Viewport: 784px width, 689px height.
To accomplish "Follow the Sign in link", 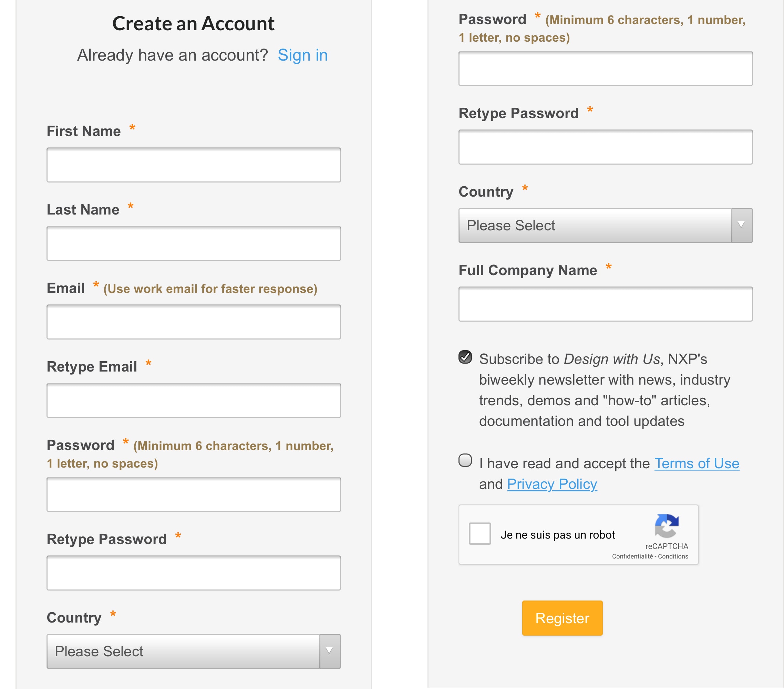I will (302, 55).
